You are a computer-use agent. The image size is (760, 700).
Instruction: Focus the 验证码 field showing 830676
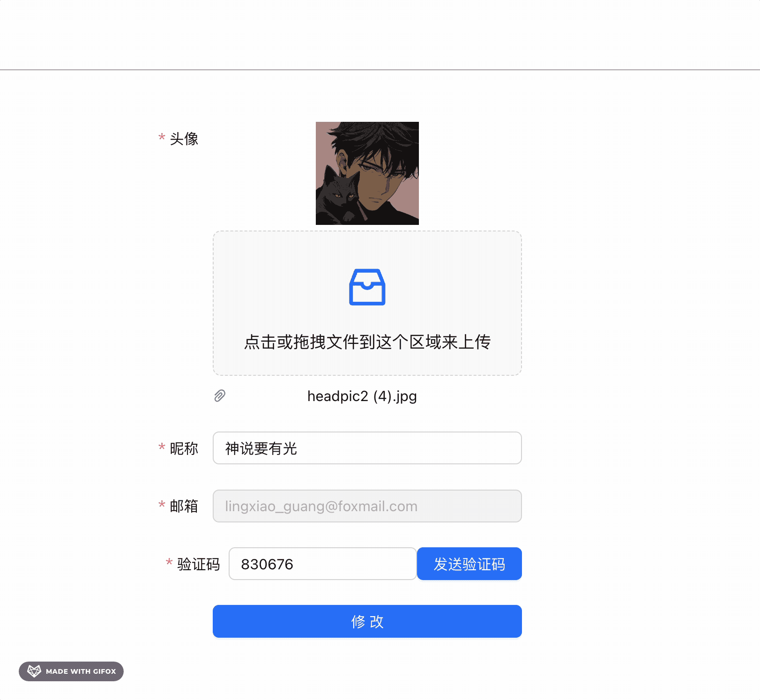(x=322, y=564)
